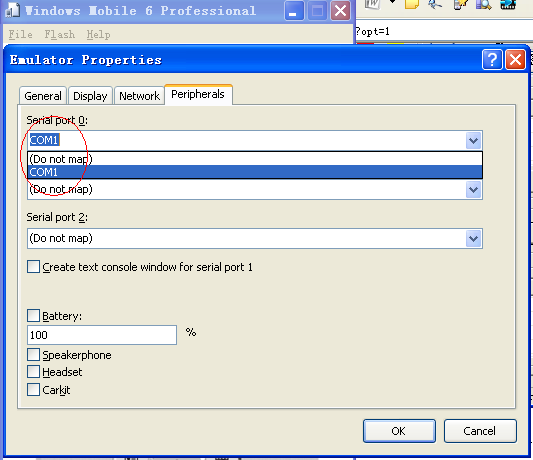Open the Serial port 1 dropdown arrow

(x=474, y=189)
